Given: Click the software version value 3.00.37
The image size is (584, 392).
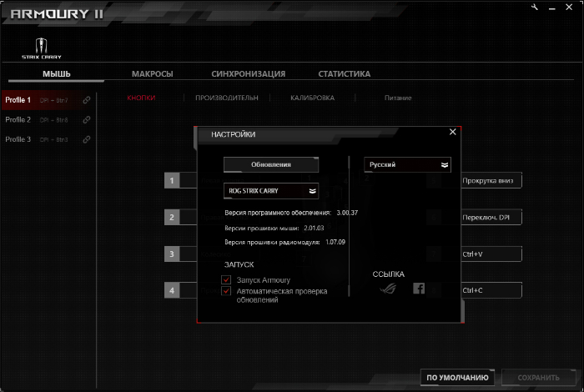Looking at the screenshot, I should pyautogui.click(x=347, y=213).
